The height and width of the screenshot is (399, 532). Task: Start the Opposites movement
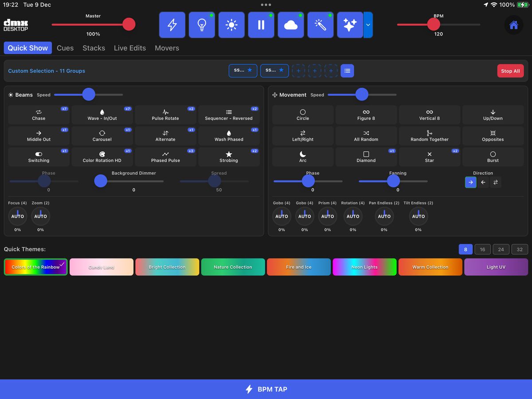tap(493, 136)
